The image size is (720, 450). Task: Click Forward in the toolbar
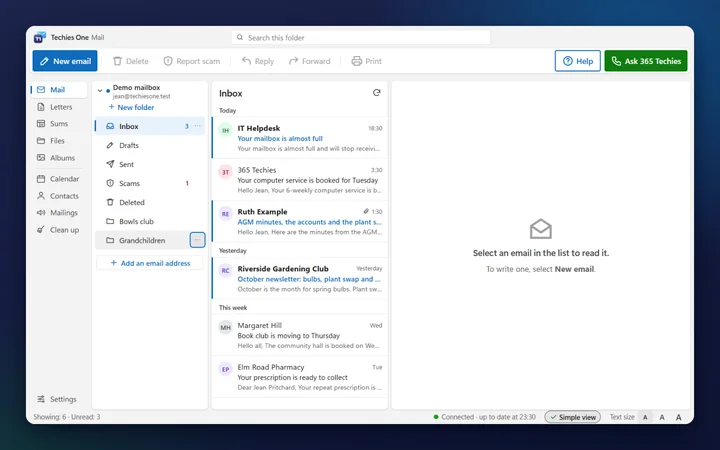309,61
